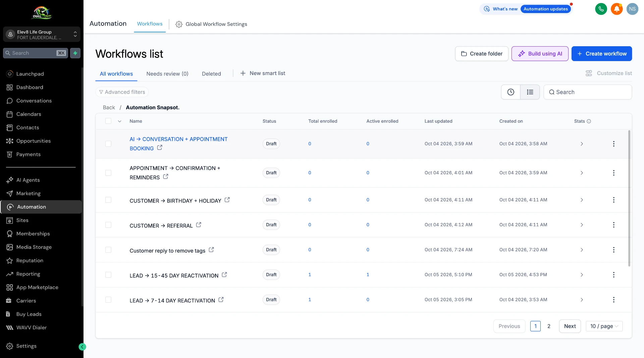Click the Create folder button
The height and width of the screenshot is (358, 644).
pyautogui.click(x=482, y=54)
